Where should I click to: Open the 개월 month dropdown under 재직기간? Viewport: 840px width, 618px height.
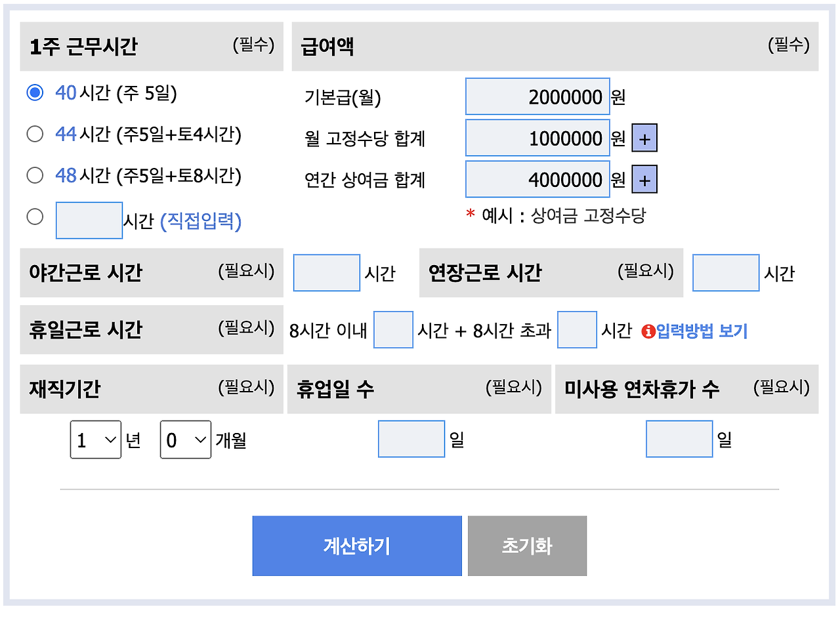pyautogui.click(x=185, y=438)
